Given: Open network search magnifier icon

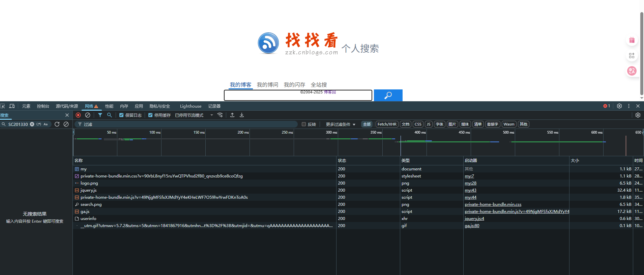Looking at the screenshot, I should tap(109, 115).
